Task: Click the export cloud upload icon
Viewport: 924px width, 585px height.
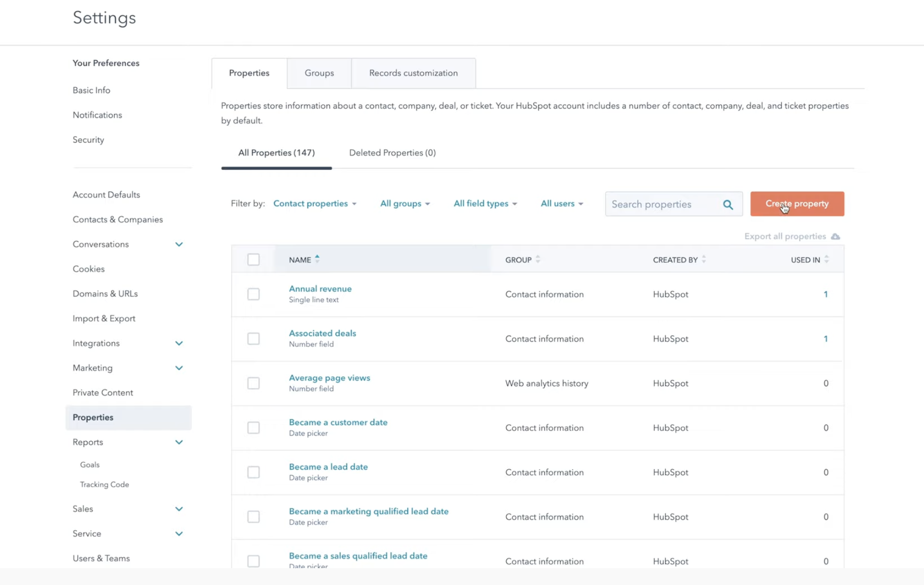Action: (x=835, y=236)
